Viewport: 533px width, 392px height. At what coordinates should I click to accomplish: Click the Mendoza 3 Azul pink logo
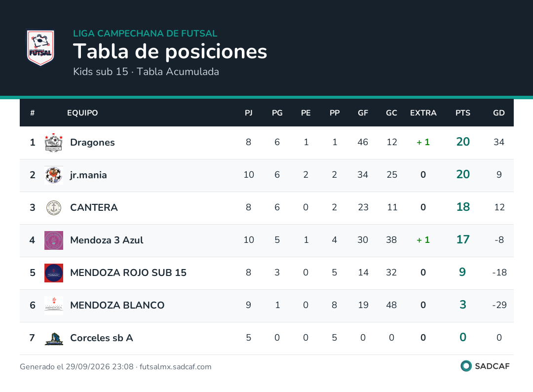pyautogui.click(x=54, y=240)
